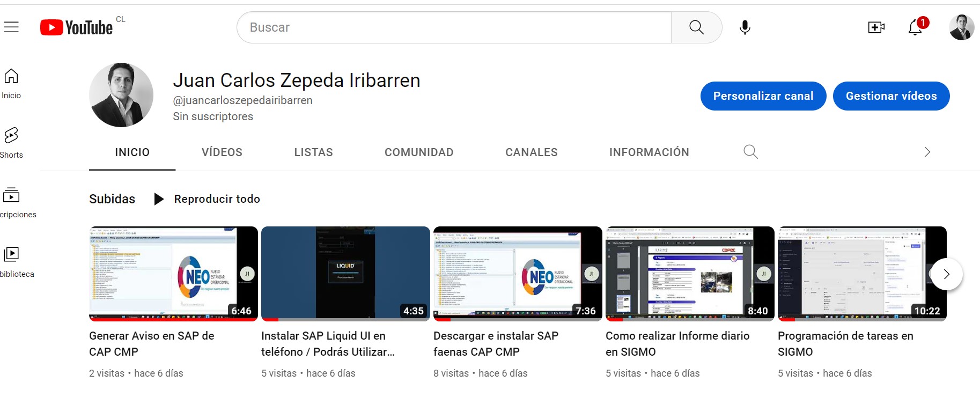Click the Subidas section heading
This screenshot has width=980, height=404.
(112, 199)
